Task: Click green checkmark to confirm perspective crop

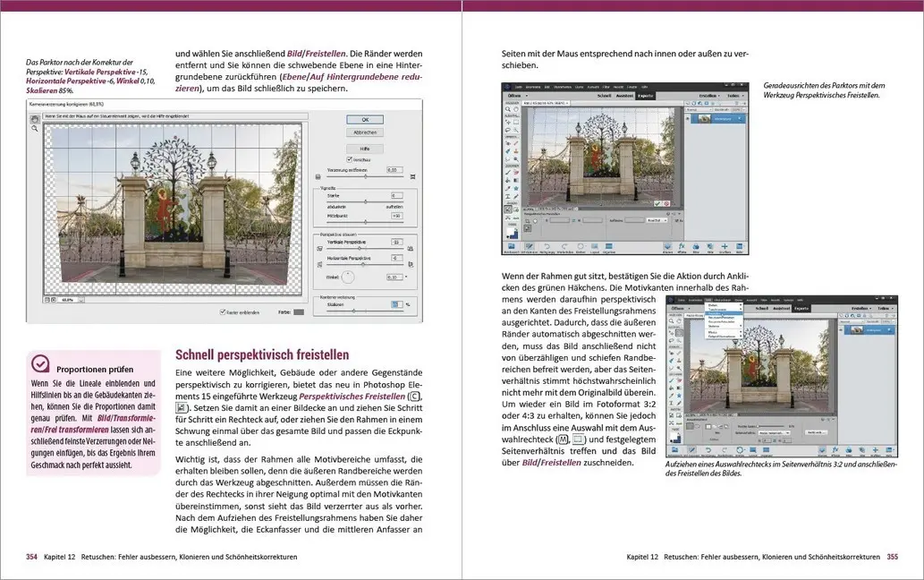Action: click(657, 204)
